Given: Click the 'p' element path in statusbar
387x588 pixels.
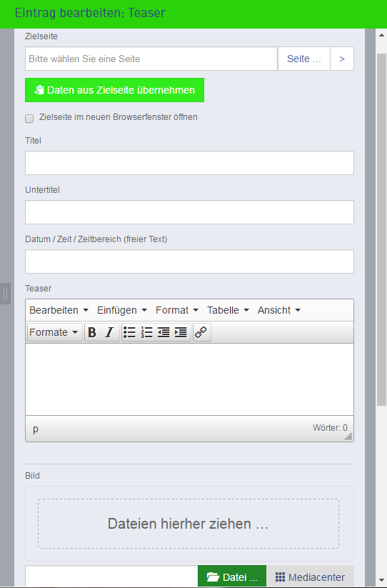Looking at the screenshot, I should (x=36, y=429).
